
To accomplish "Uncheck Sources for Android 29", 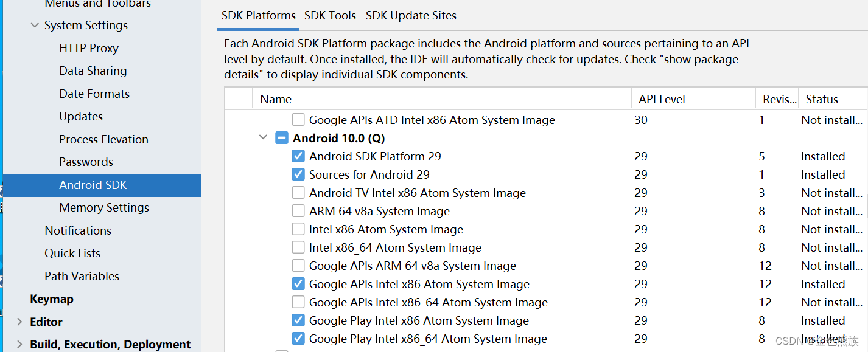I will (x=298, y=174).
